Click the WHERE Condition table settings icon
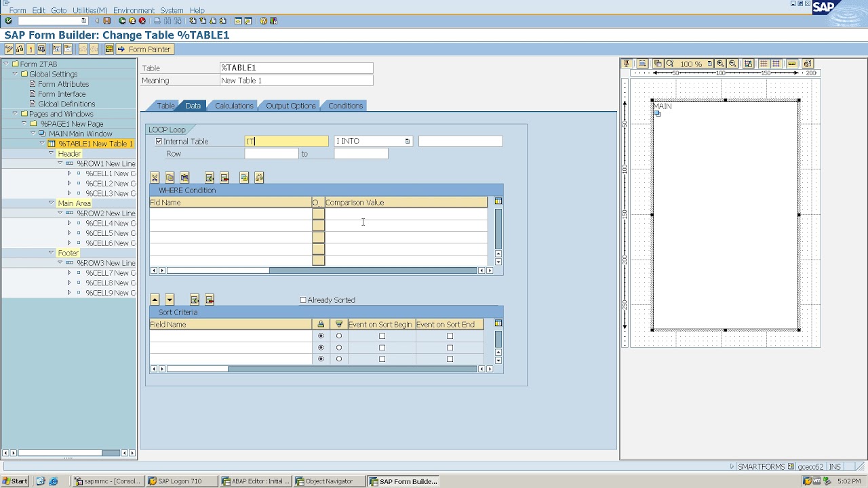The height and width of the screenshot is (488, 868). pos(498,201)
